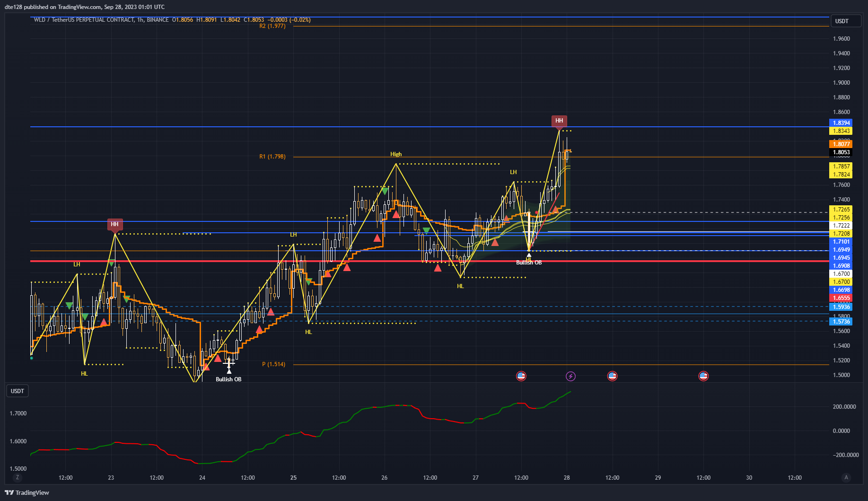Select the red 1.6555 price label
The height and width of the screenshot is (501, 868).
click(x=841, y=298)
